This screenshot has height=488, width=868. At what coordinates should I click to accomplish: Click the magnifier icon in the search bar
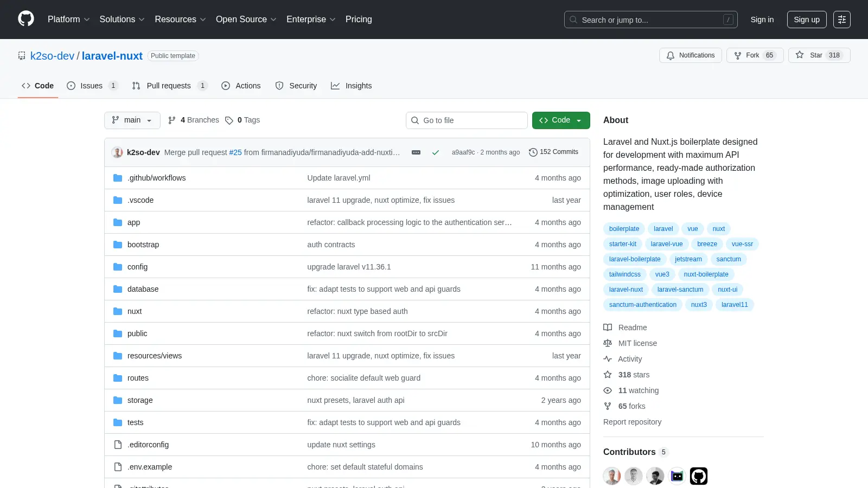tap(573, 20)
